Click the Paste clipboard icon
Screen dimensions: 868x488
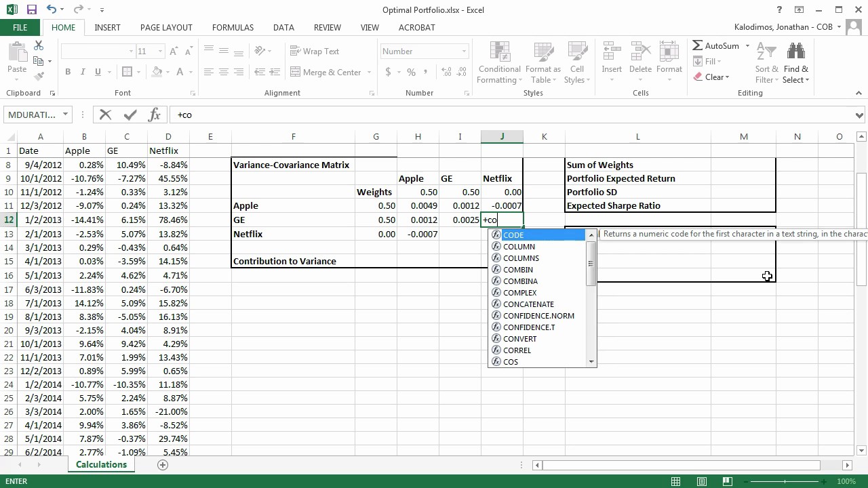click(17, 52)
